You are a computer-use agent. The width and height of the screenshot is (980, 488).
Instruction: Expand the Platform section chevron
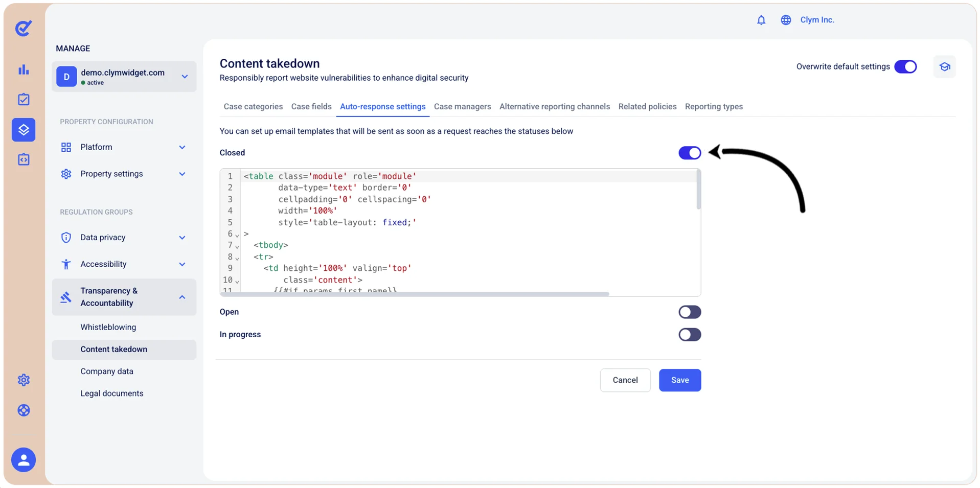(182, 147)
